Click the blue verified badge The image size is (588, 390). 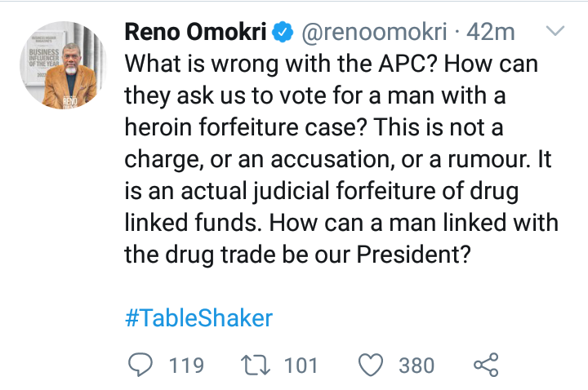click(x=282, y=33)
